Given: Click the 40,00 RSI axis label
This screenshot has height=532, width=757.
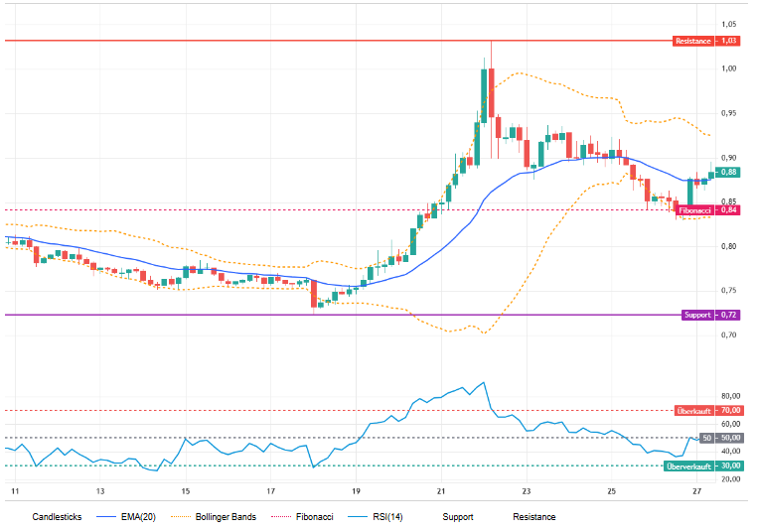Looking at the screenshot, I should point(731,452).
